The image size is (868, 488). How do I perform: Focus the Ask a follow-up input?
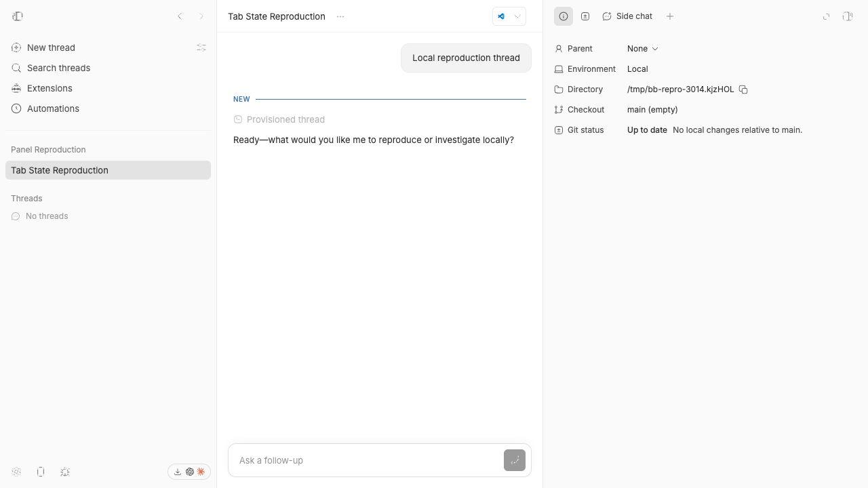coord(366,460)
